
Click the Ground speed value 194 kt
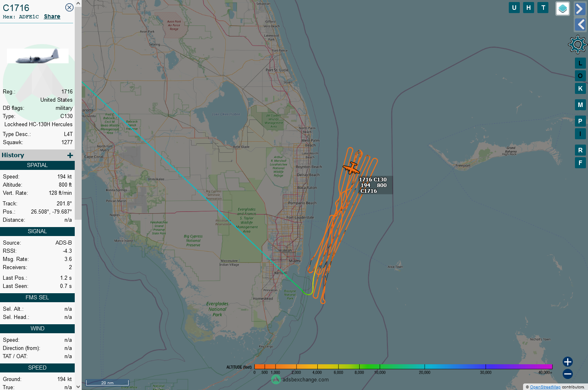[x=65, y=379]
